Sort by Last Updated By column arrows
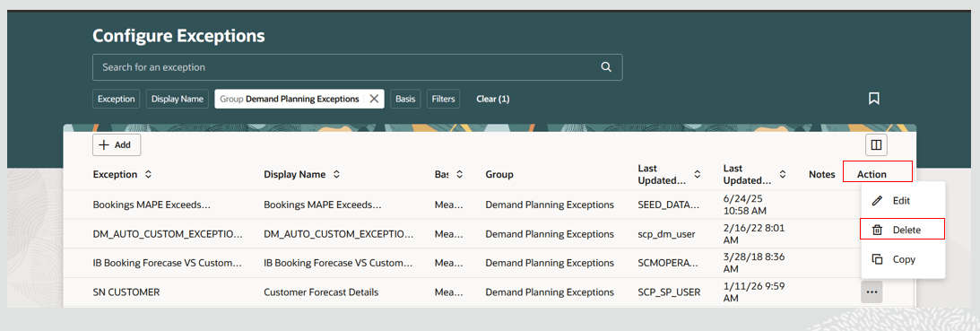Image resolution: width=980 pixels, height=331 pixels. point(698,175)
